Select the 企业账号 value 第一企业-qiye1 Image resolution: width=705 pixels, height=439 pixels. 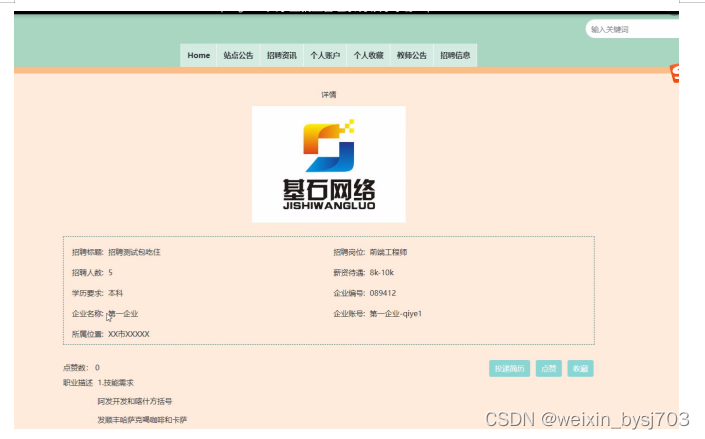point(396,314)
